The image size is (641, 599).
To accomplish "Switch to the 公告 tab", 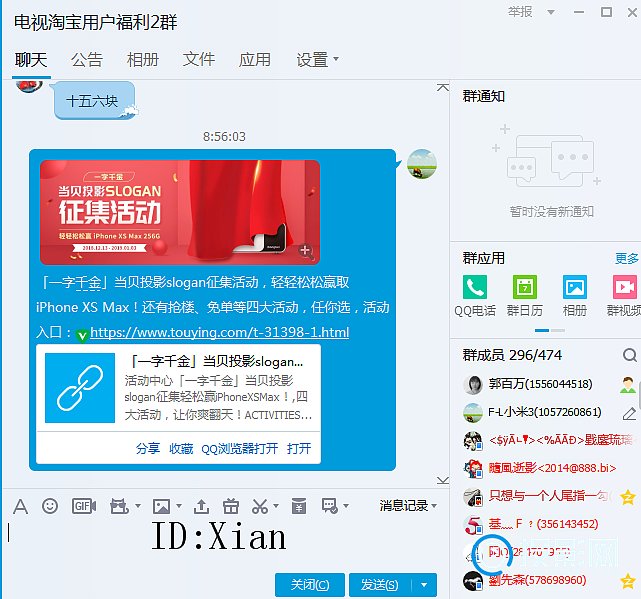I will pyautogui.click(x=87, y=60).
